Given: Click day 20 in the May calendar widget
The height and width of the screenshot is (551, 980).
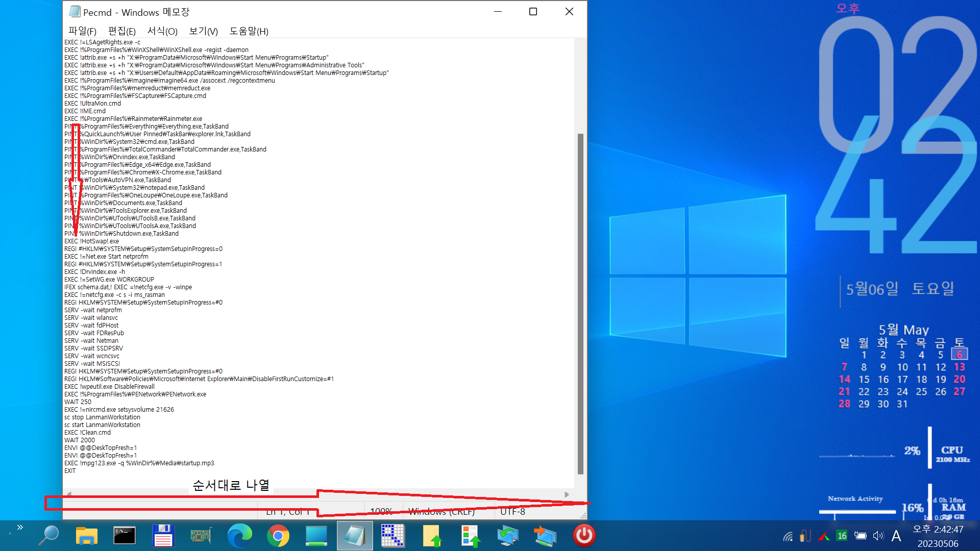Looking at the screenshot, I should pos(959,379).
